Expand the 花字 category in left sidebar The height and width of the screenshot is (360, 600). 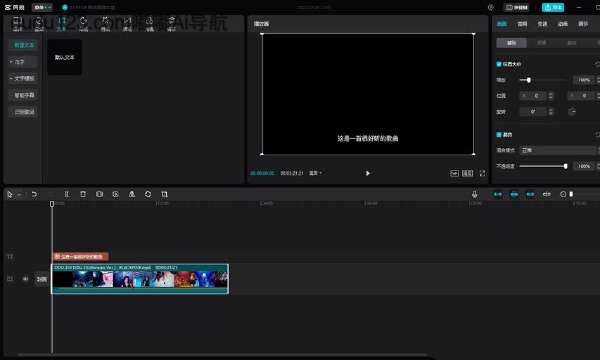coord(23,62)
